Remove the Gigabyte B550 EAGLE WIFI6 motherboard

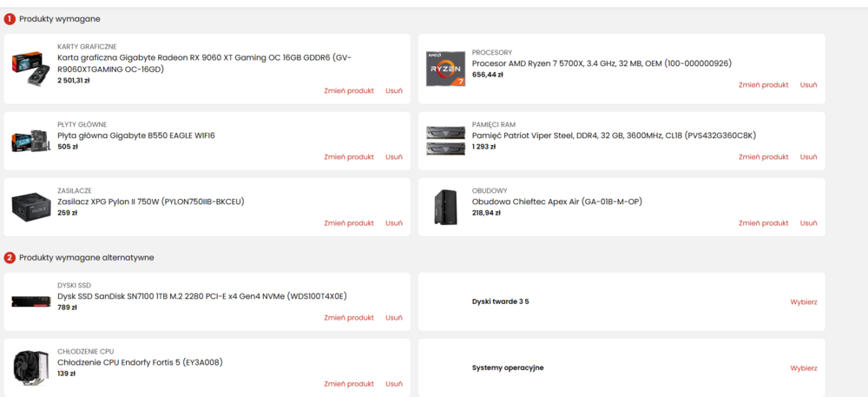click(x=394, y=157)
